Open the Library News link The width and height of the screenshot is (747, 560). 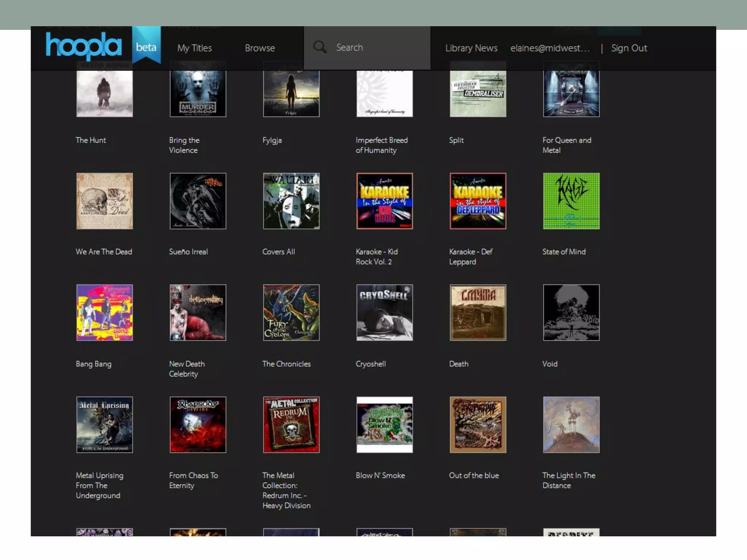click(471, 48)
